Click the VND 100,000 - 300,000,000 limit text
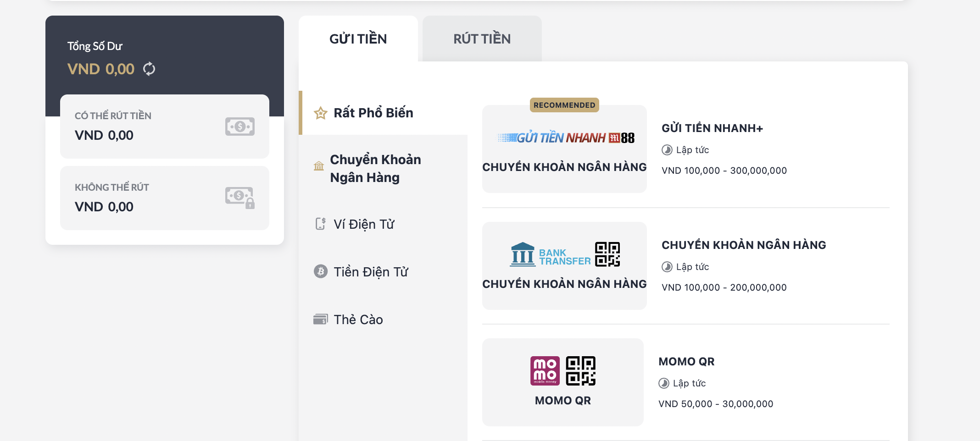This screenshot has height=441, width=980. pos(724,170)
